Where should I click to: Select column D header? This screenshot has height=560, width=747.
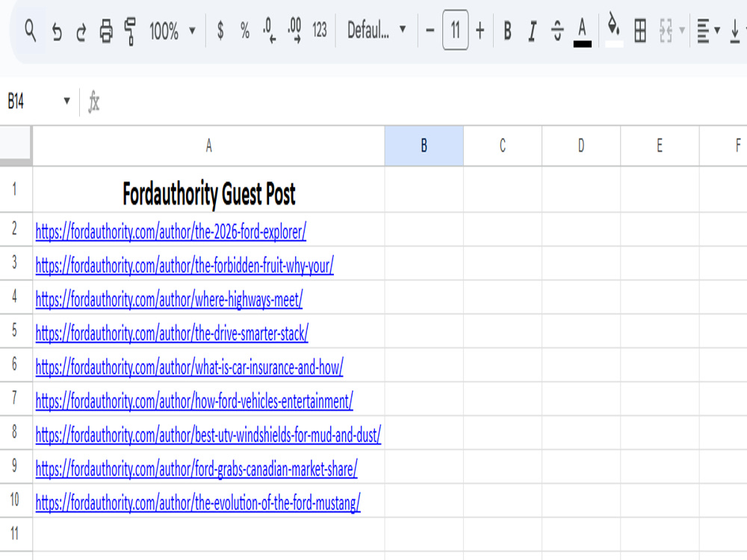pyautogui.click(x=581, y=146)
